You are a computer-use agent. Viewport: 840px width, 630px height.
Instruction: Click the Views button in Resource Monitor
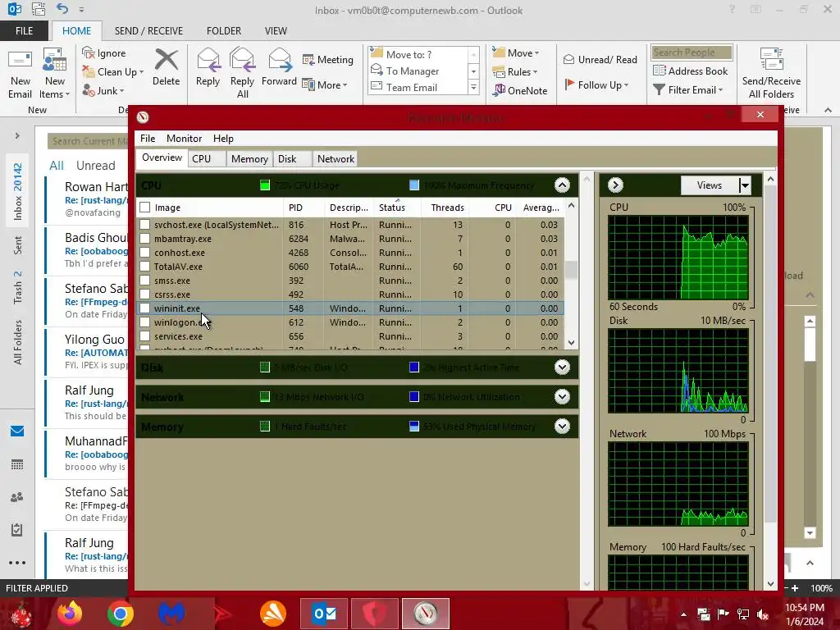[710, 185]
